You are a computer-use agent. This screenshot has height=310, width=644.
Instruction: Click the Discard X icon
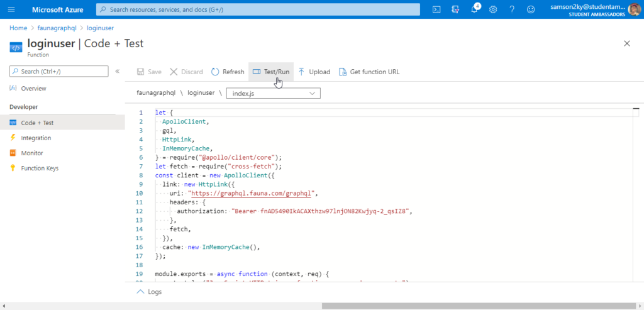[x=174, y=72]
